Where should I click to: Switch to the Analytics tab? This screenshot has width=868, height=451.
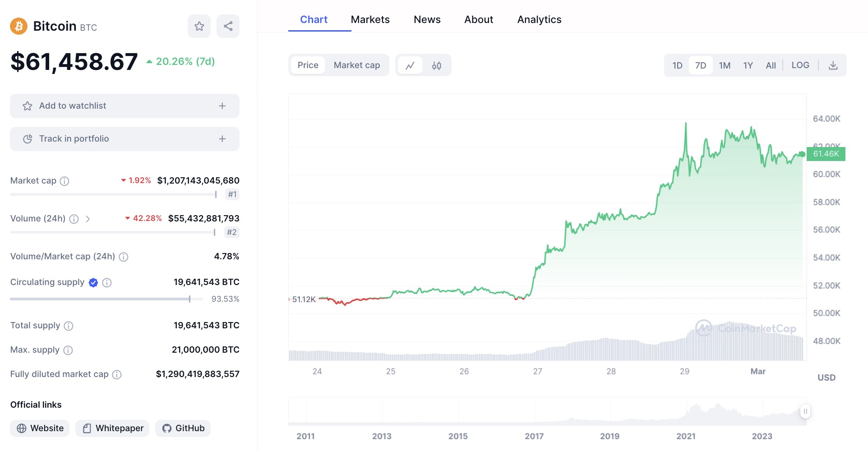coord(539,19)
